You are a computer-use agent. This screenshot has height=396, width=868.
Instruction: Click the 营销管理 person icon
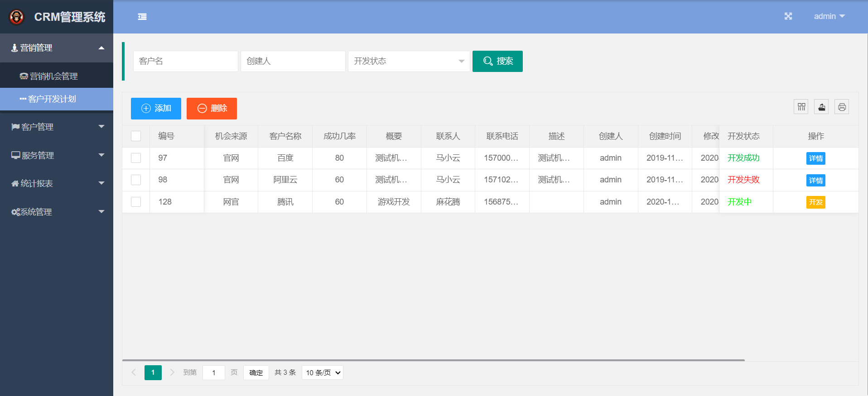(x=14, y=48)
